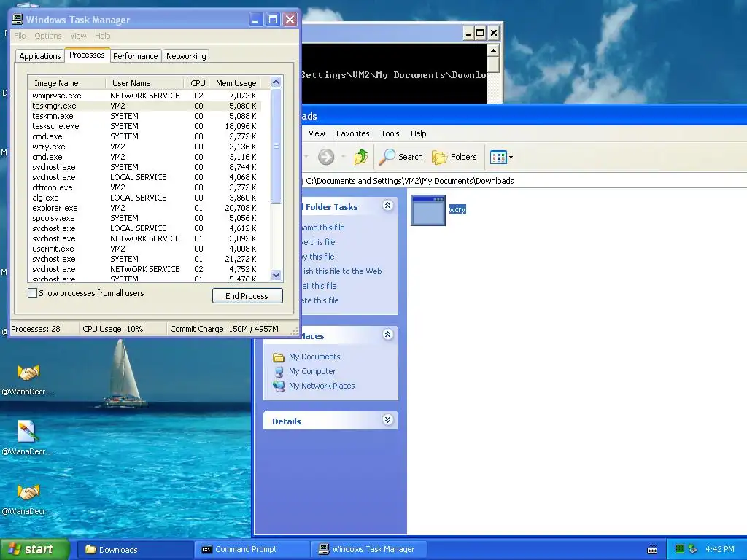Open the first @WanaDecryptor desktop shortcut
Screen dimensions: 747x560
[28, 373]
